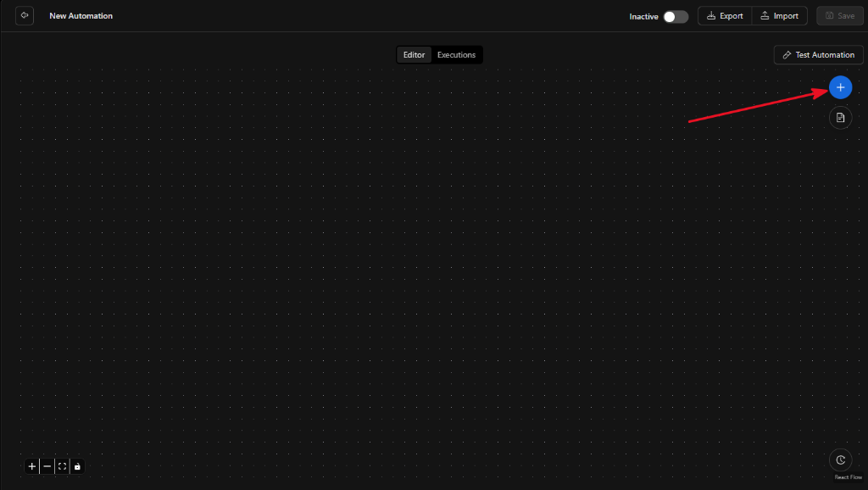Export the automation

pos(725,16)
